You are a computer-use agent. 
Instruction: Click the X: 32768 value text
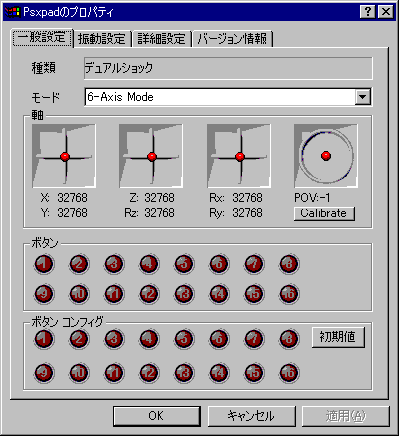[x=64, y=198]
